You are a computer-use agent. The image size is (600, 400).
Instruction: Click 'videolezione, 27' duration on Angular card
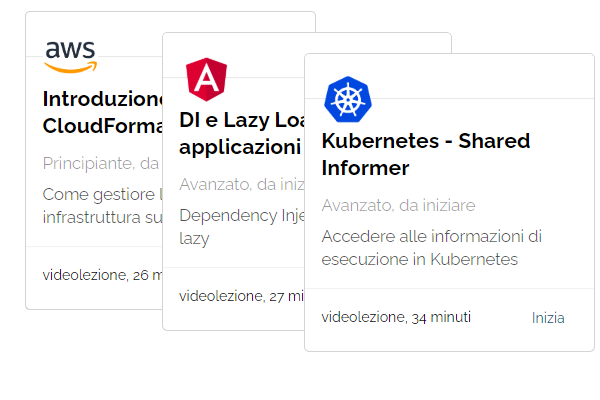click(242, 296)
